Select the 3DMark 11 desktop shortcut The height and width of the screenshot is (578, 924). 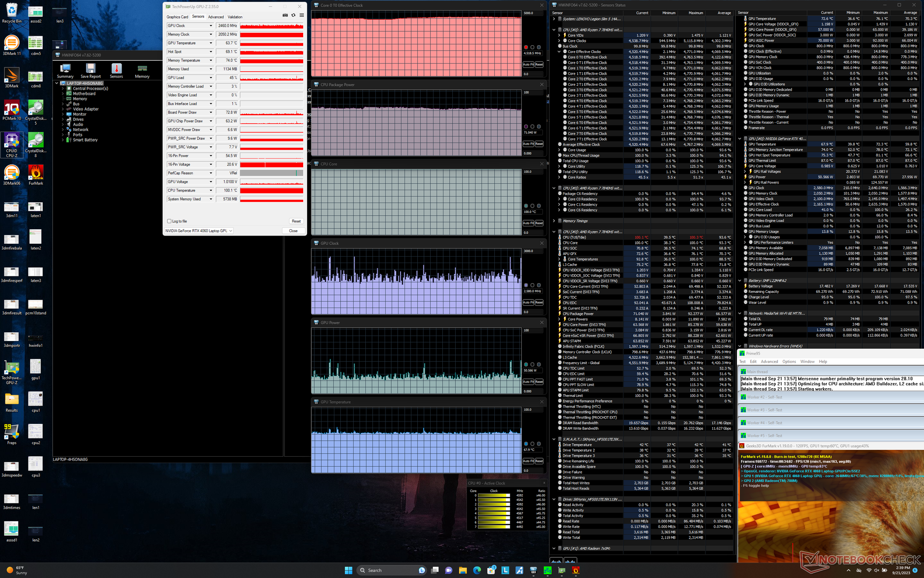(12, 45)
